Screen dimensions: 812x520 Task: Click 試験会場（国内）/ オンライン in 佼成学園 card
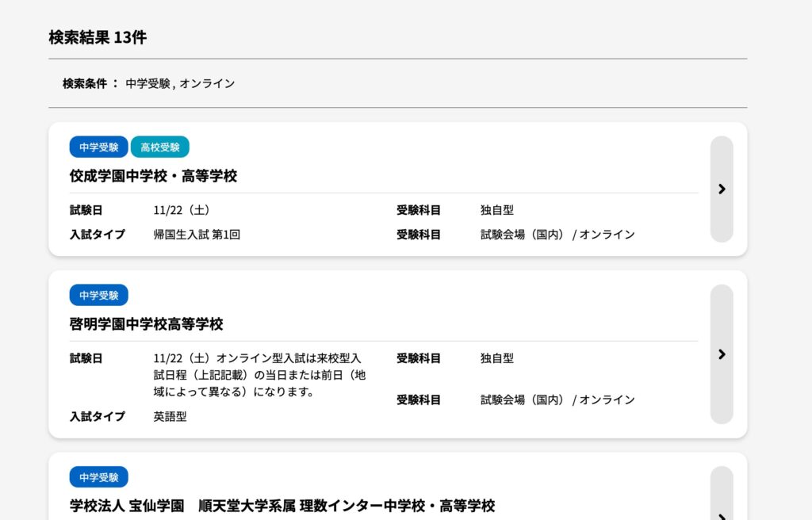click(x=557, y=235)
